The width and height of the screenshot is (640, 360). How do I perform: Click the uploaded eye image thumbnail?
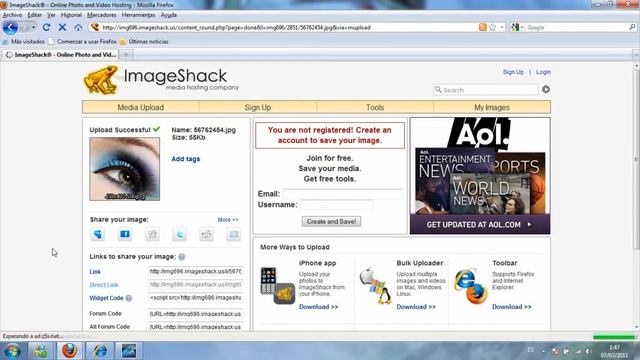coord(125,169)
